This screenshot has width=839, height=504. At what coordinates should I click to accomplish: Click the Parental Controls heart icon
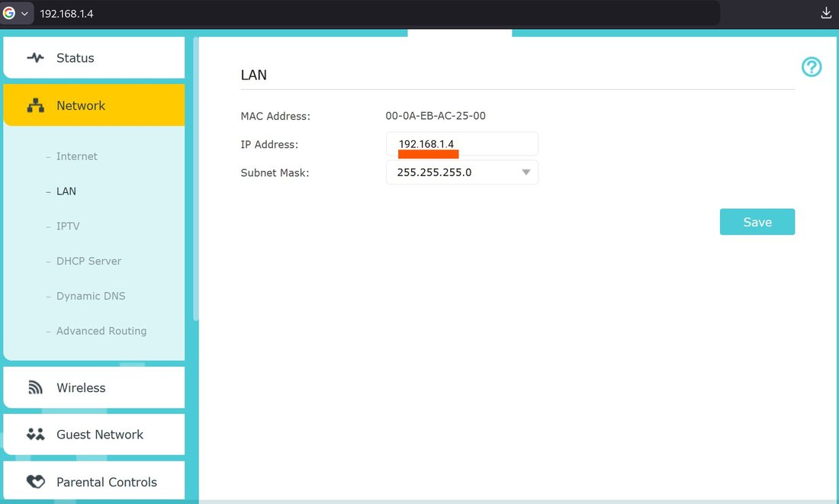pos(35,482)
